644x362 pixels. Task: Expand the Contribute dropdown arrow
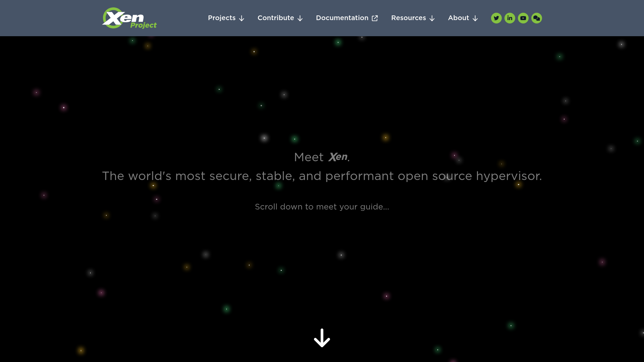[300, 18]
